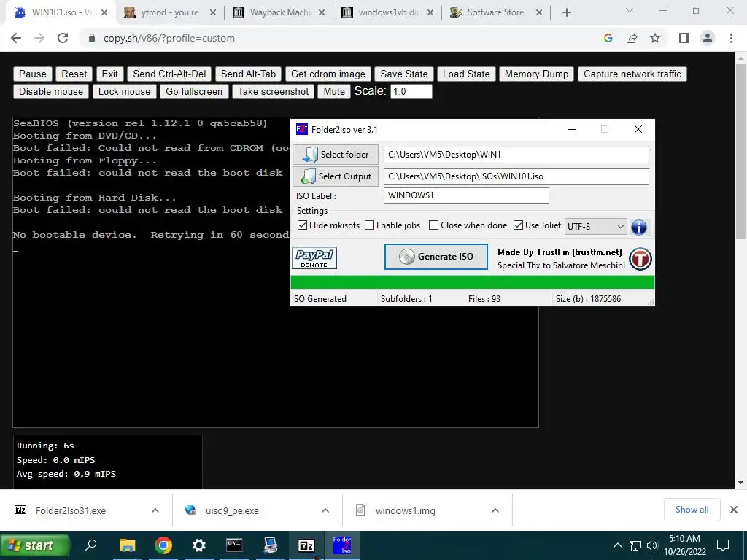Toggle Hide mkisofs checkbox
Image resolution: width=747 pixels, height=560 pixels.
(302, 225)
